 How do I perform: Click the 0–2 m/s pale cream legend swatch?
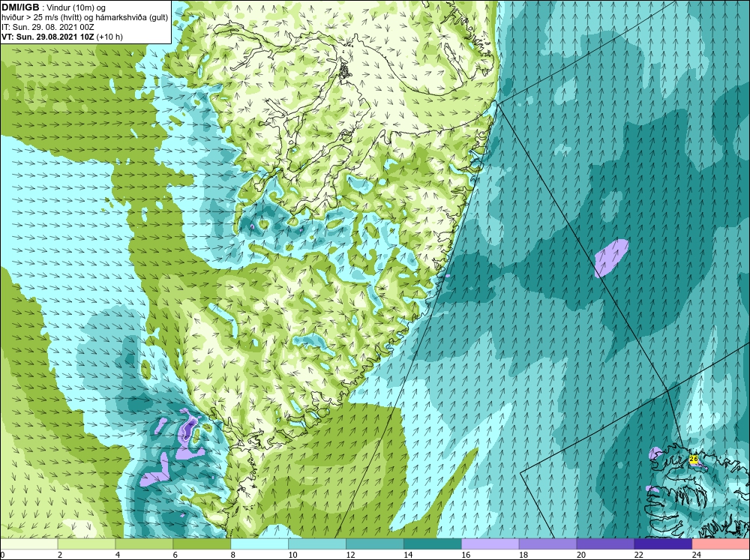(28, 544)
